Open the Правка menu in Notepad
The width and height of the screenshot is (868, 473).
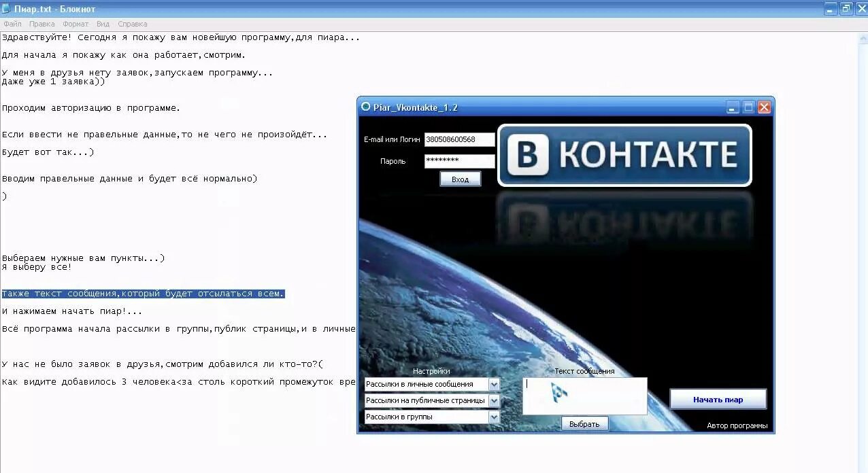[x=42, y=24]
